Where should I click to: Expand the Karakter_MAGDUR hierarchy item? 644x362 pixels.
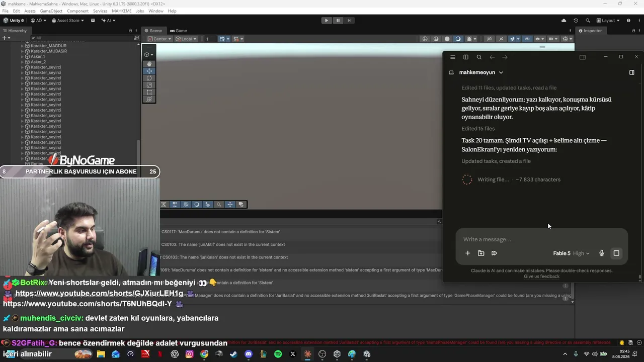pos(23,46)
